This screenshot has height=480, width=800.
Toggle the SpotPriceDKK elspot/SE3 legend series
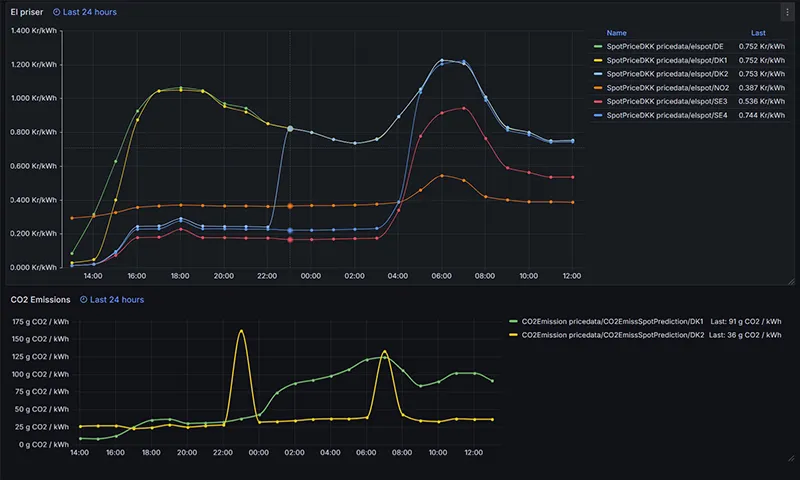tap(667, 102)
